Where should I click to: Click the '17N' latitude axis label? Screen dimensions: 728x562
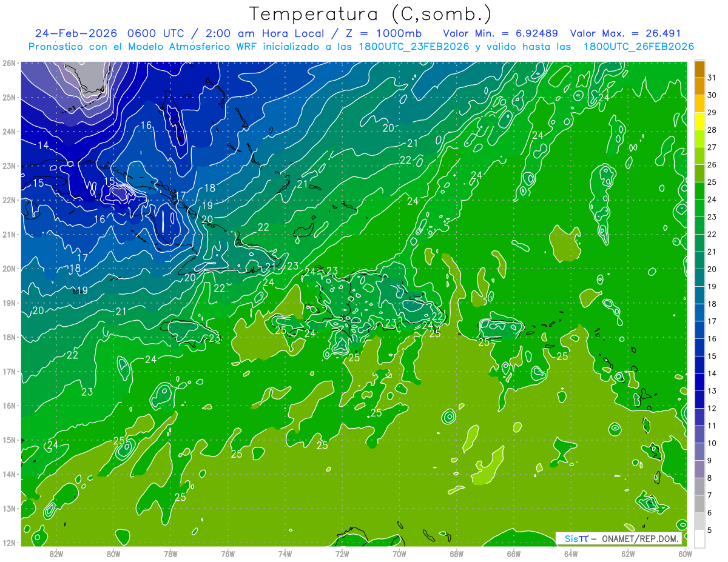tap(9, 372)
